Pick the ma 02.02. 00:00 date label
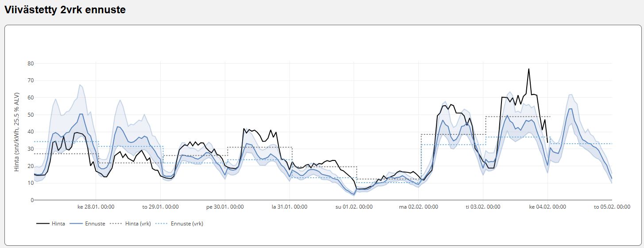 point(418,206)
